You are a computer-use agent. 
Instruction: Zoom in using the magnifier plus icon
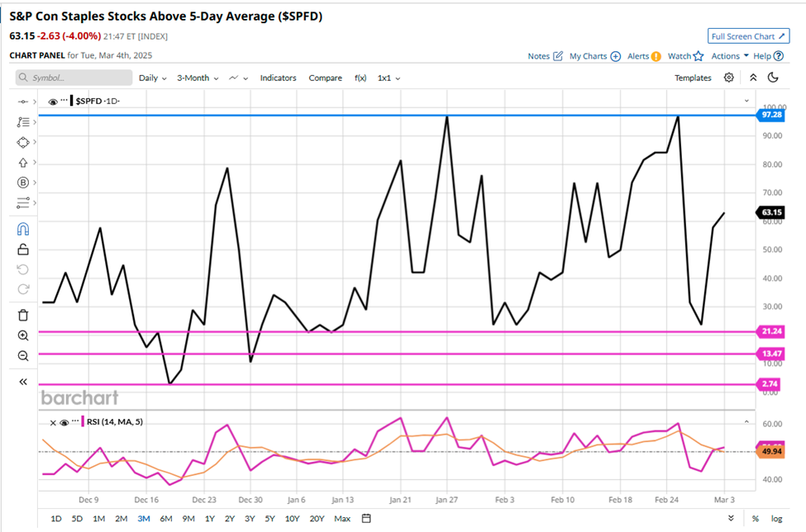(23, 335)
